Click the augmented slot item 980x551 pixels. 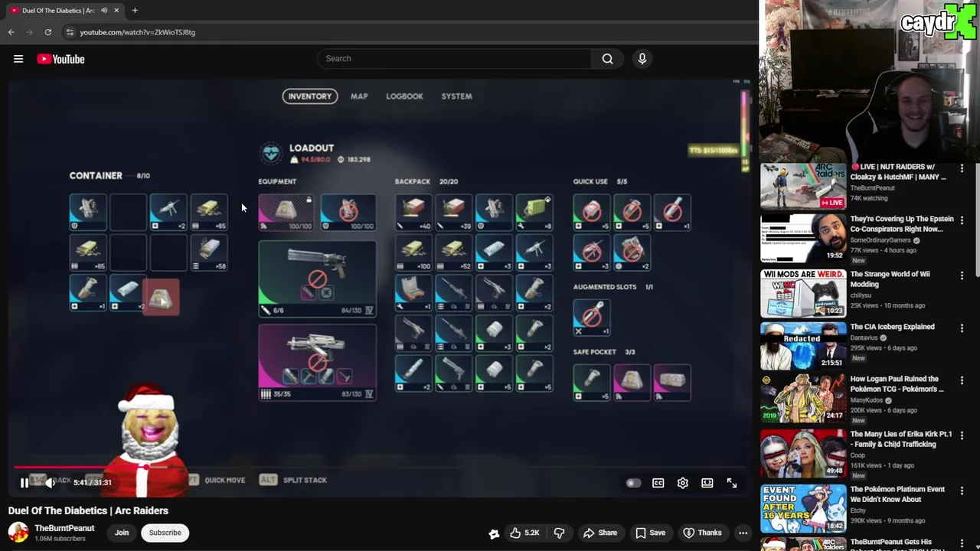[592, 317]
